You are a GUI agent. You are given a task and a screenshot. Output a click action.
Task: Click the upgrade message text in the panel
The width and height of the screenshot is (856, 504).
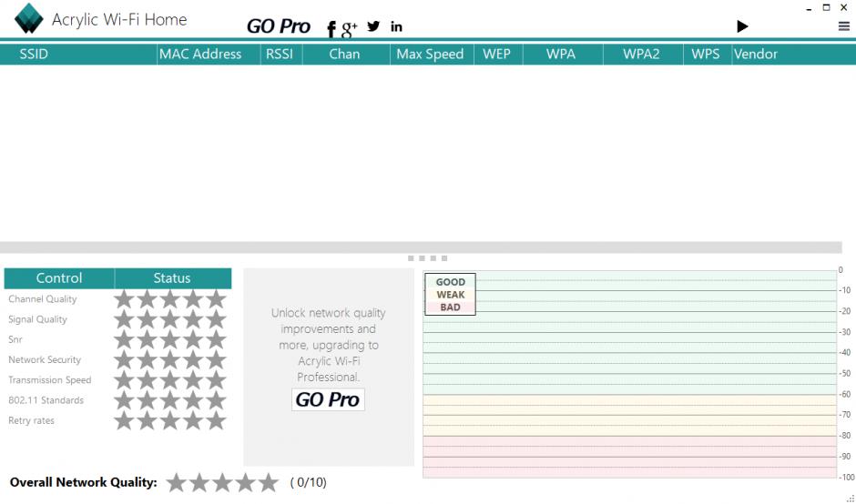[x=329, y=345]
